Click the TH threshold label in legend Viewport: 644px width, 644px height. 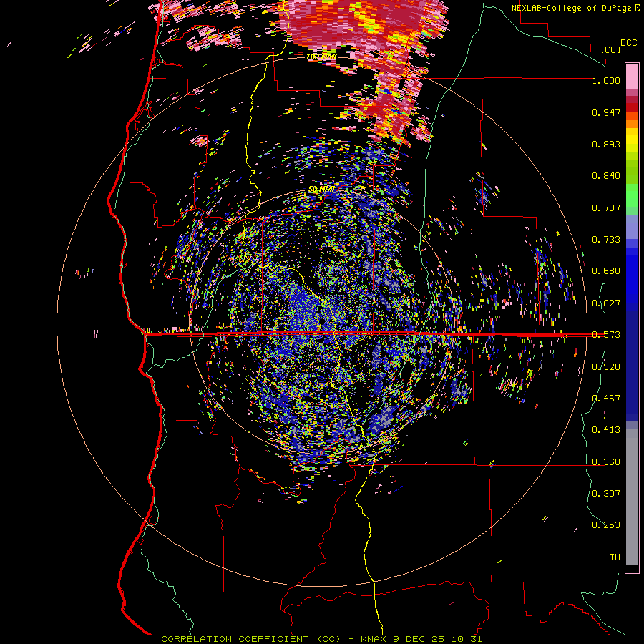point(615,557)
